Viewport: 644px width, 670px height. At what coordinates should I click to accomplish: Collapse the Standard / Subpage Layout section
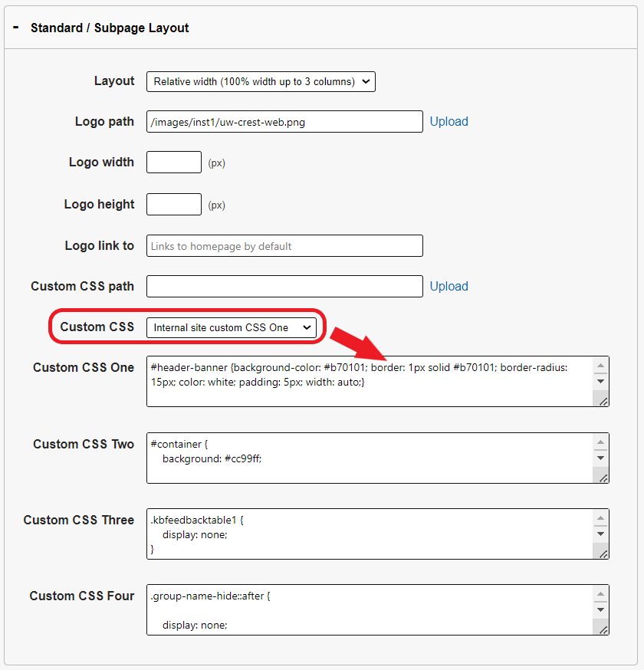coord(16,28)
